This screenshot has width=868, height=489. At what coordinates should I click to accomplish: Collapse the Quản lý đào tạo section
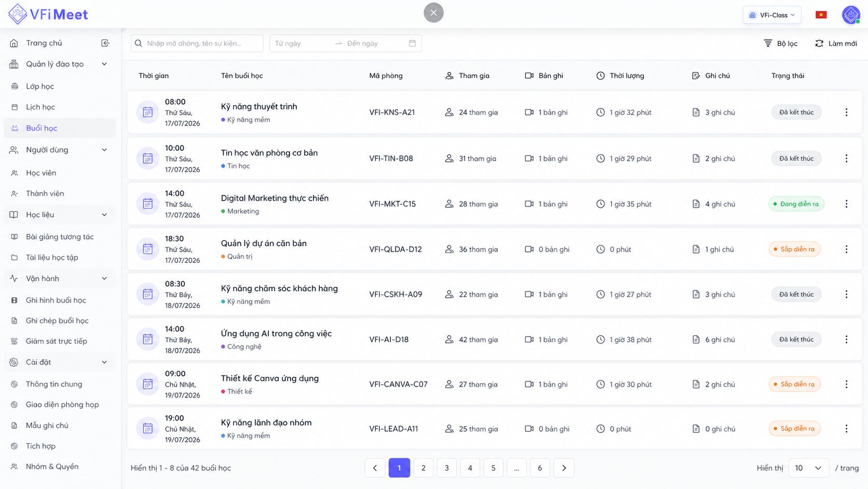[104, 64]
